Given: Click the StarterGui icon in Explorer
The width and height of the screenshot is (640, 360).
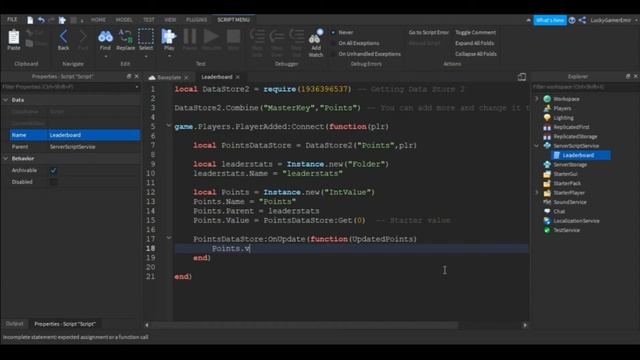Looking at the screenshot, I should (547, 174).
